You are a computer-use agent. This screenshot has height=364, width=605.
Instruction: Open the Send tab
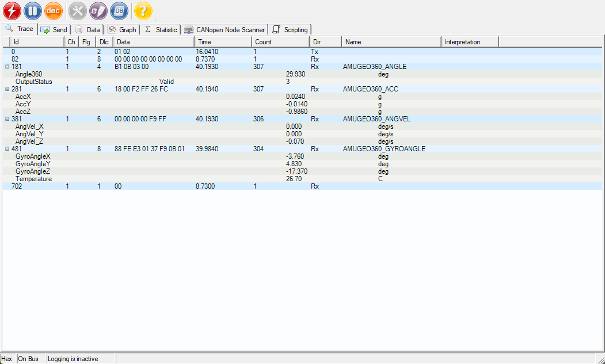(54, 30)
